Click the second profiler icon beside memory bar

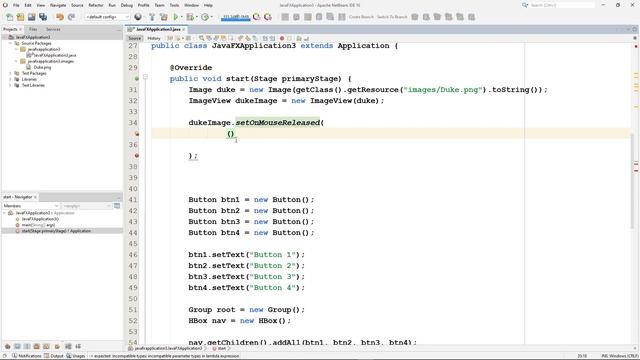(x=268, y=17)
